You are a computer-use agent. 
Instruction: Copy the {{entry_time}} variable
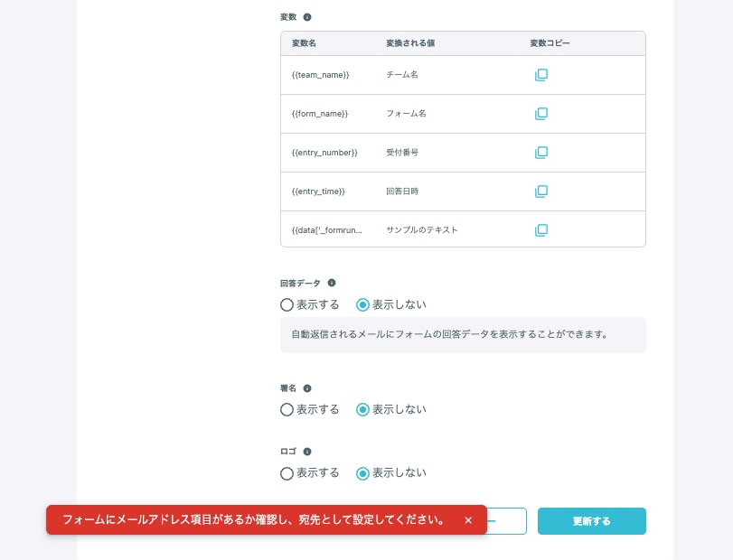click(540, 191)
